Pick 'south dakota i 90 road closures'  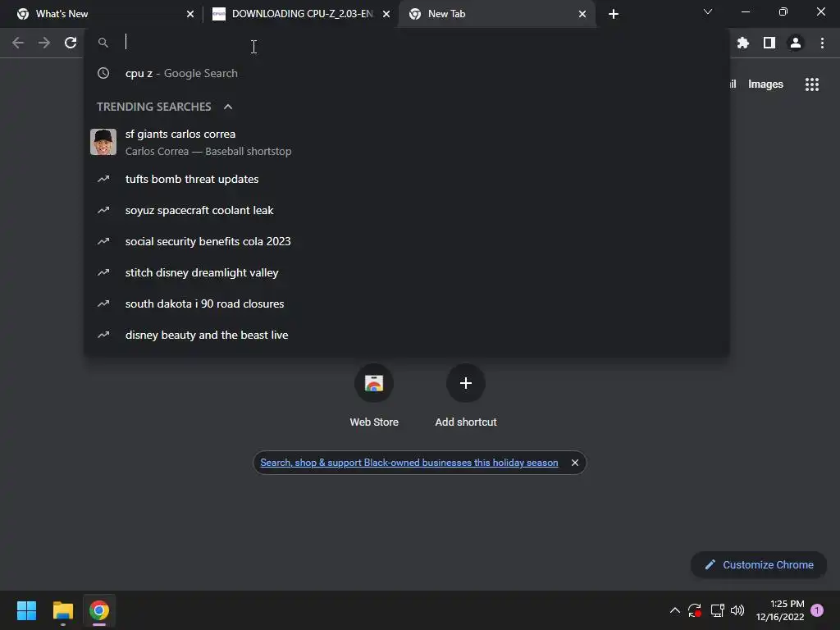click(407, 304)
